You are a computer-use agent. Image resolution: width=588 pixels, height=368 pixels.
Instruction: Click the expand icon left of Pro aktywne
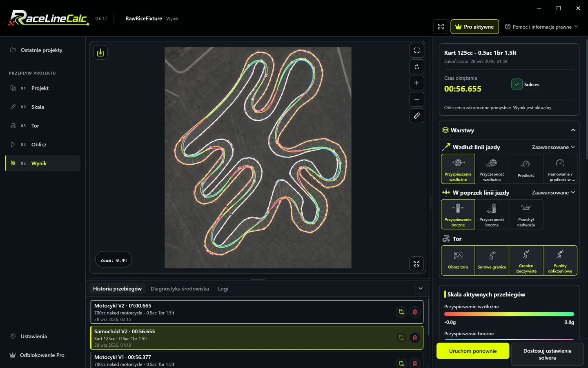pos(441,27)
